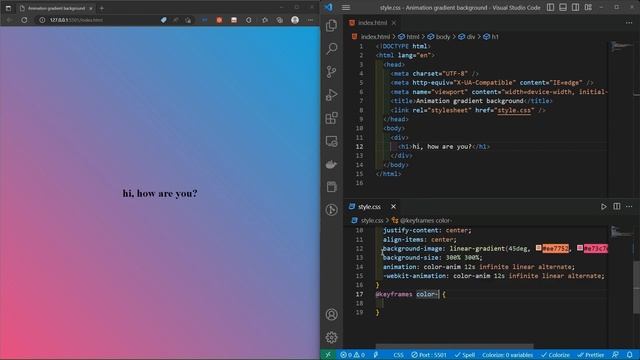Open a new browser tab
640x360 pixels.
click(102, 8)
